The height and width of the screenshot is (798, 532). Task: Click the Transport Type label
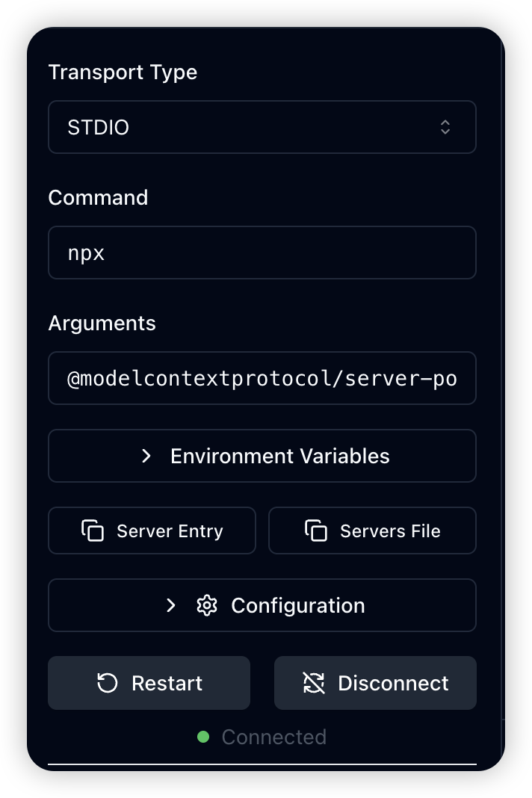(123, 72)
